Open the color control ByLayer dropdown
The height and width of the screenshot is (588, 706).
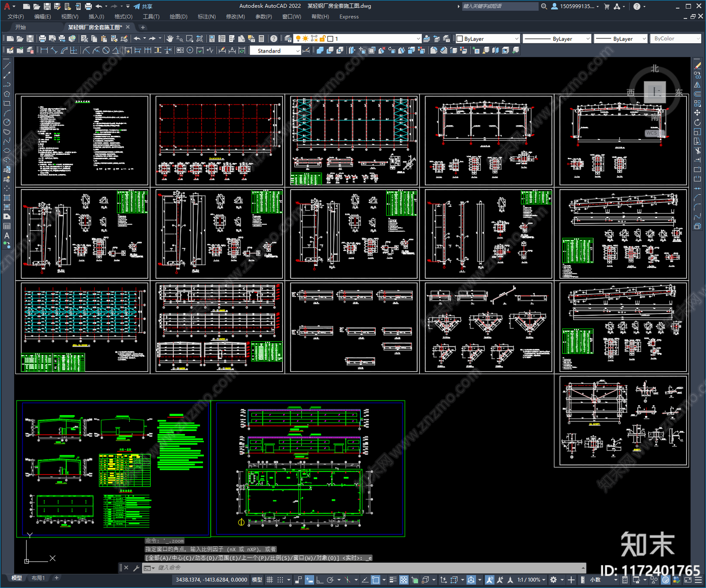point(488,39)
